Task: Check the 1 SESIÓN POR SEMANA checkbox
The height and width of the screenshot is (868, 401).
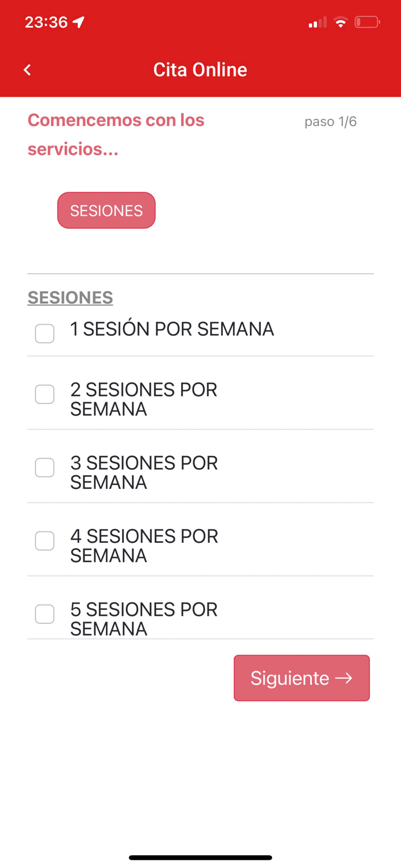Action: 45,333
